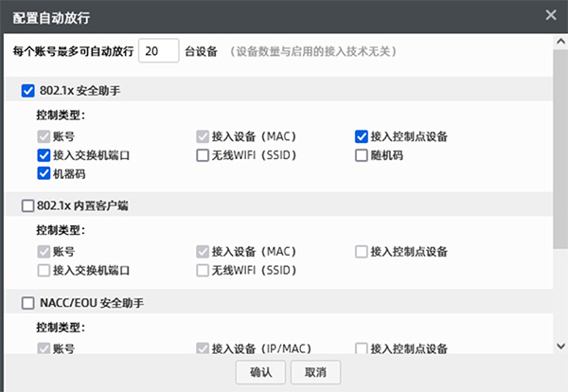Check 无线WIFI (SSID) under 802.1x 内置客户端

pos(203,271)
